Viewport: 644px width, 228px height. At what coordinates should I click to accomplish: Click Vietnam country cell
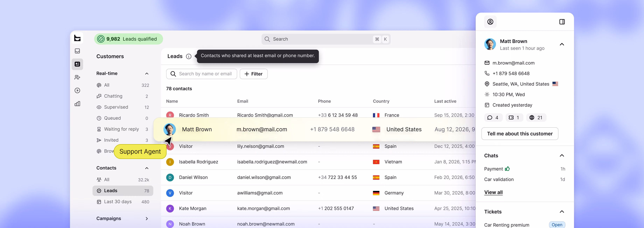pos(393,162)
